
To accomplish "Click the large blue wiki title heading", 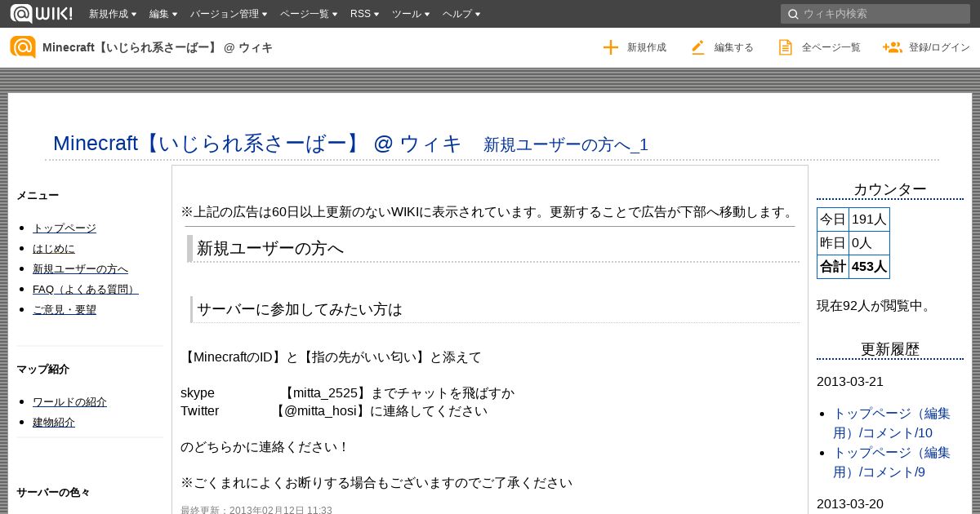I will point(257,144).
